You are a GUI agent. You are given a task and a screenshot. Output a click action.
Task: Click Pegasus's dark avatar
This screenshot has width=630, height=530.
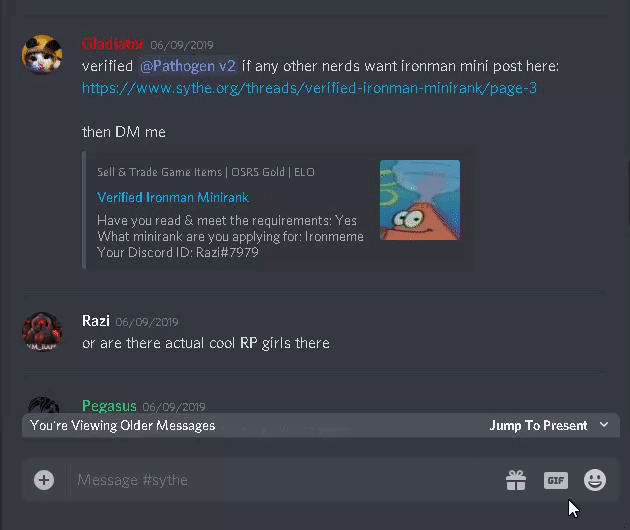click(x=43, y=405)
